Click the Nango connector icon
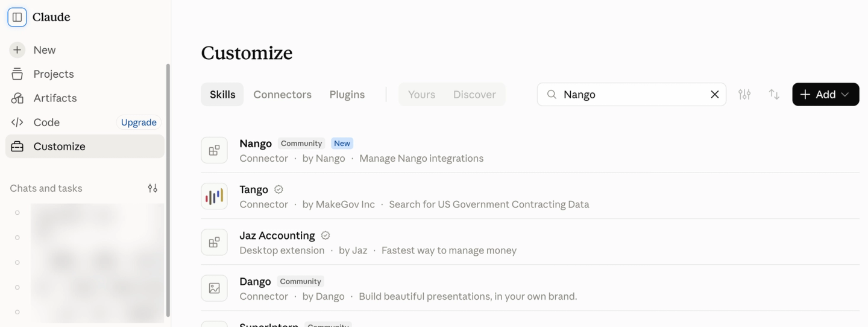The image size is (868, 327). pos(214,150)
